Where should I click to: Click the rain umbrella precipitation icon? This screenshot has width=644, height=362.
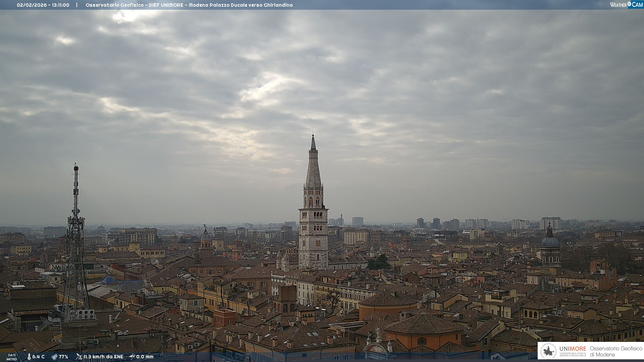click(132, 357)
